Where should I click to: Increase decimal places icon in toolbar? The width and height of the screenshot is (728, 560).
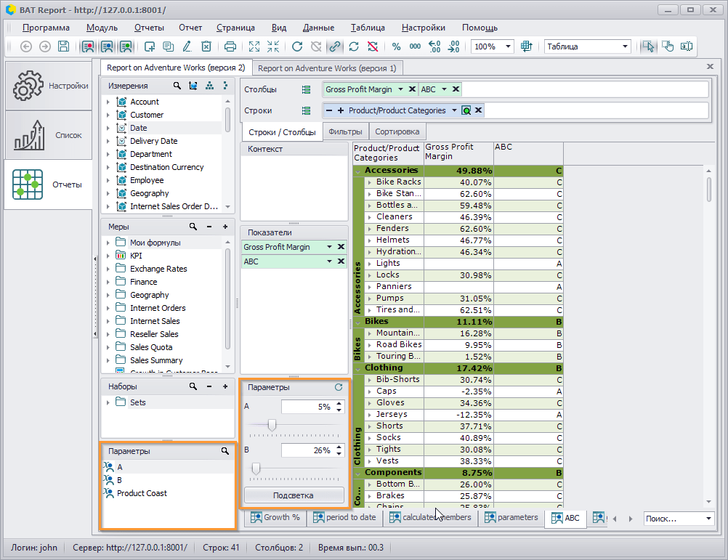tap(434, 46)
